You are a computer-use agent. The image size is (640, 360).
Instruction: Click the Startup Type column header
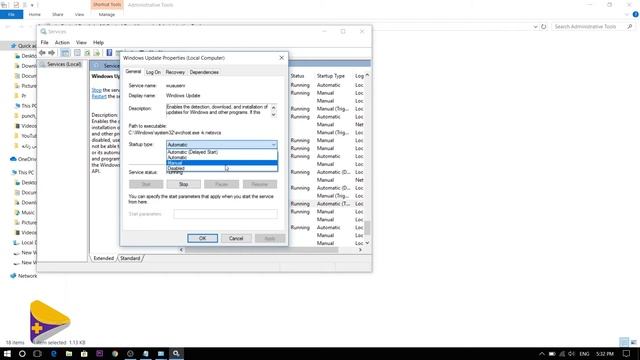coord(331,76)
